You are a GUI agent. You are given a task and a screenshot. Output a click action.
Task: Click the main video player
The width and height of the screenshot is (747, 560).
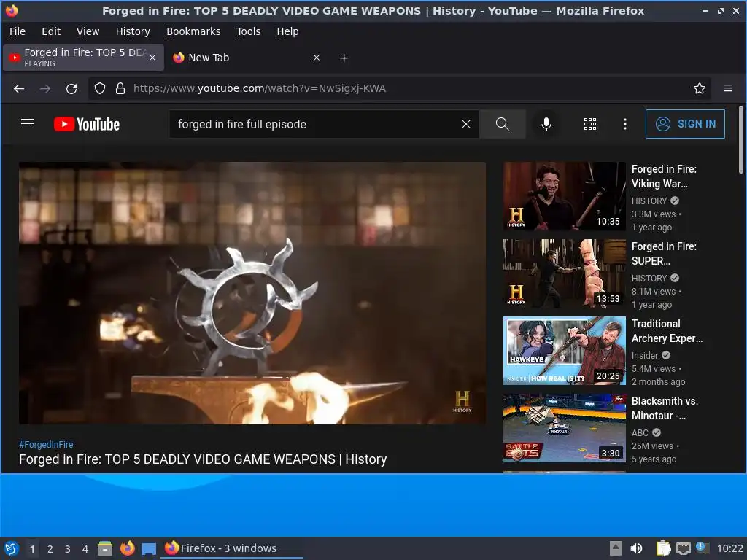tap(252, 293)
